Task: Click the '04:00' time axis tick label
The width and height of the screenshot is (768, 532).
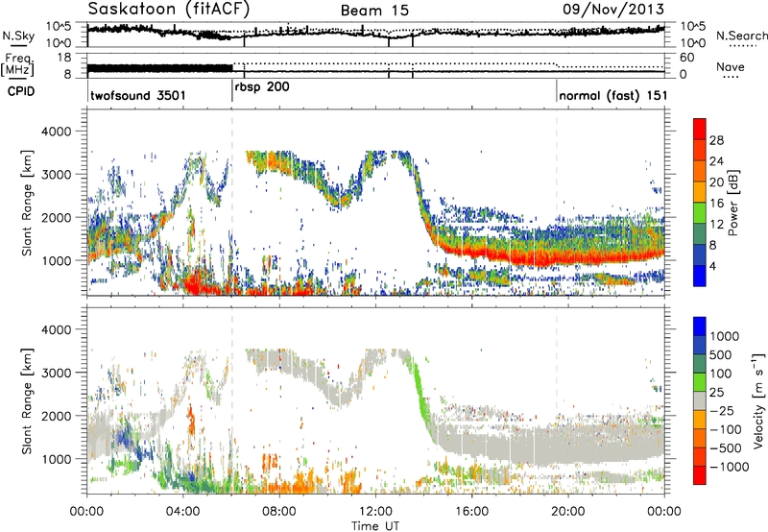Action: pyautogui.click(x=182, y=512)
